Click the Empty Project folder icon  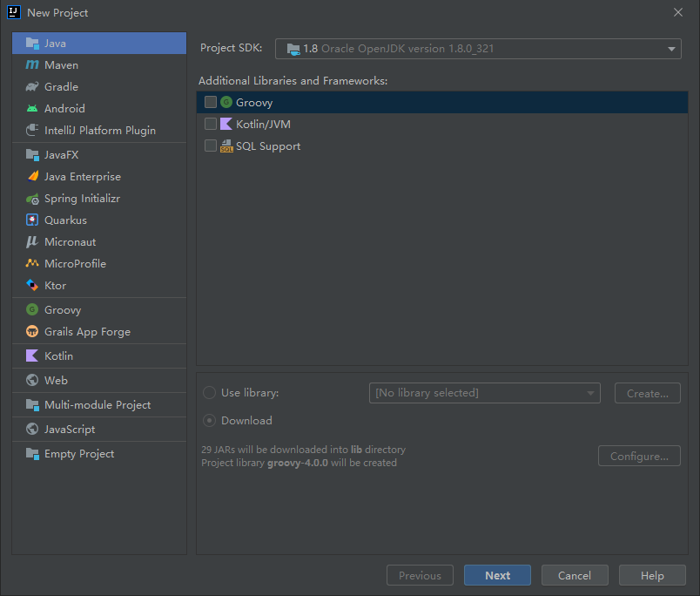[32, 453]
